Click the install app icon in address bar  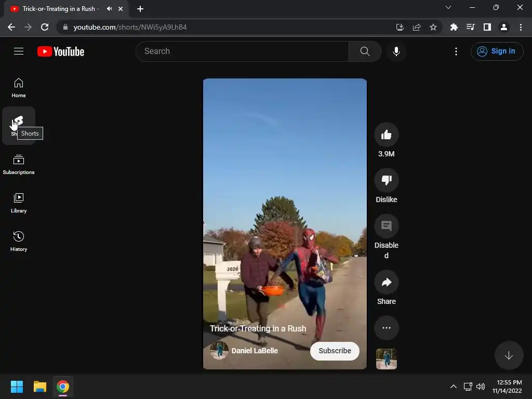400,27
